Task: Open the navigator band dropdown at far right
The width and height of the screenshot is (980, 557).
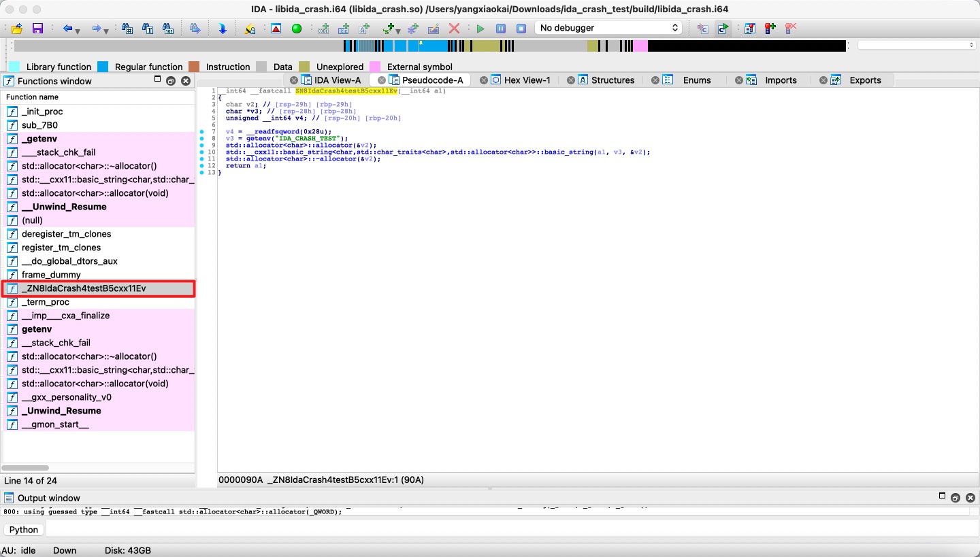Action: tap(917, 45)
